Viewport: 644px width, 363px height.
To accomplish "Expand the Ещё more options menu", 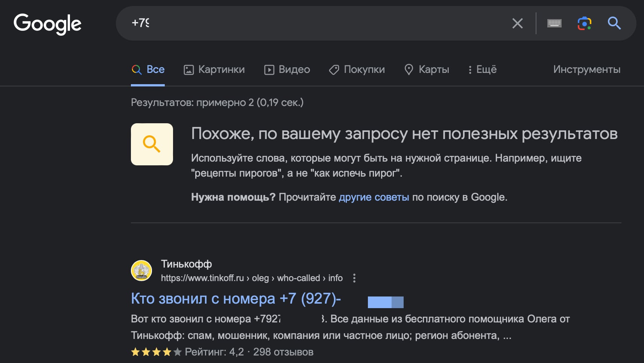I will [482, 70].
